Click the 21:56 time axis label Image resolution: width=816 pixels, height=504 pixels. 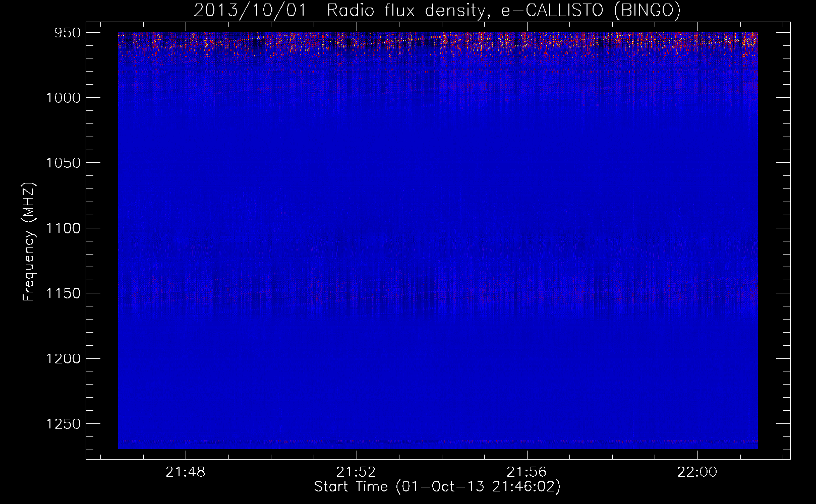tap(527, 472)
